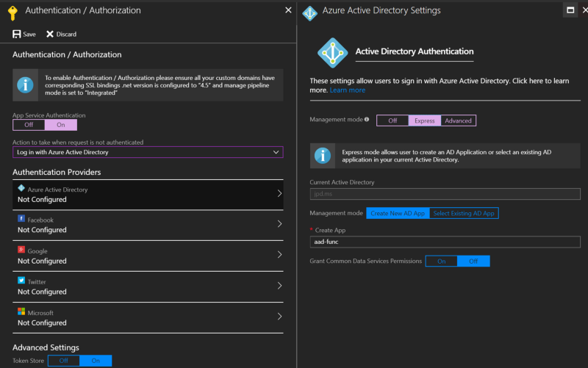Expand Microsoft provider chevron
Viewport: 588px width, 368px height.
tap(279, 317)
